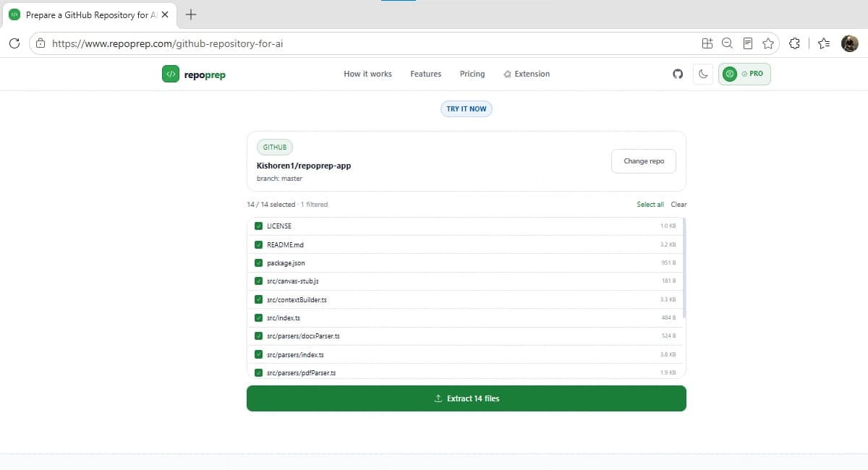Open a new browser tab with the plus
868x470 pixels.
191,14
